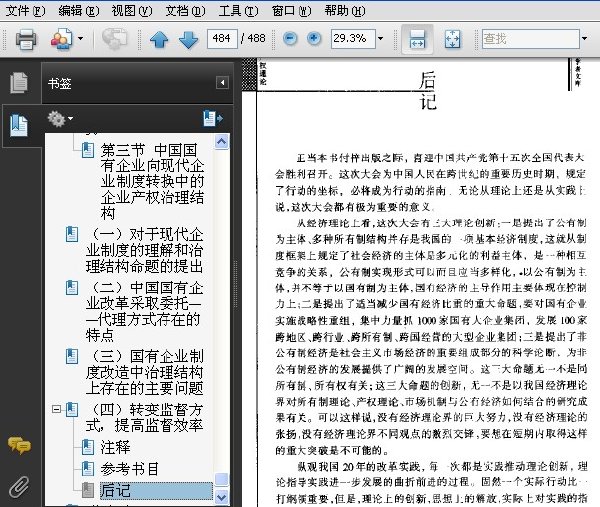The width and height of the screenshot is (600, 507).
Task: Click bookmark icon beside (四)转变监督方式
Action: 72,409
